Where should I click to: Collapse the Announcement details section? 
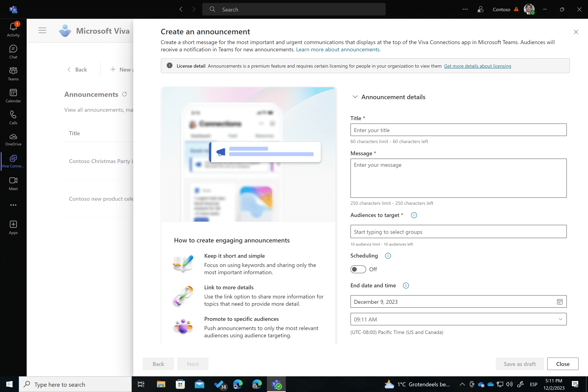pos(355,97)
